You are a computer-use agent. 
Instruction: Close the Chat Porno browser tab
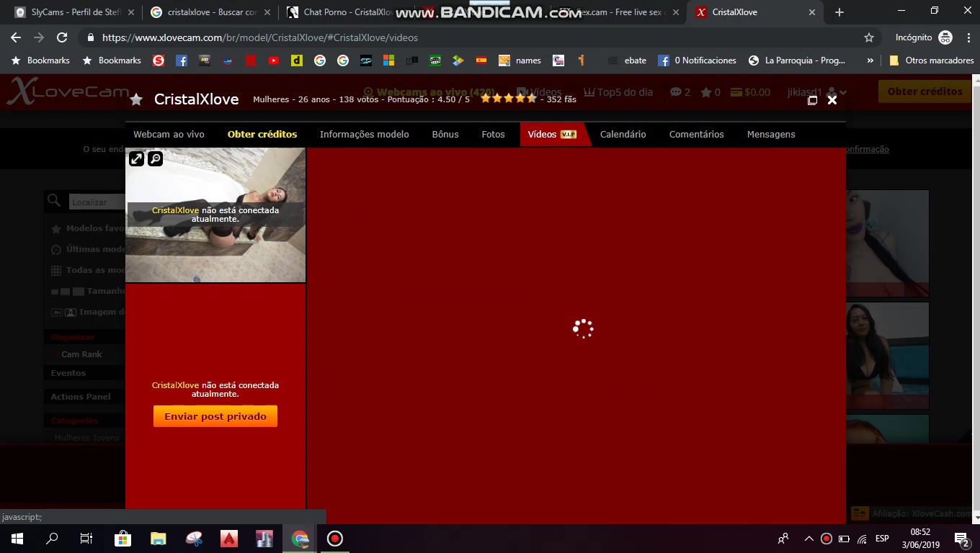click(x=403, y=12)
